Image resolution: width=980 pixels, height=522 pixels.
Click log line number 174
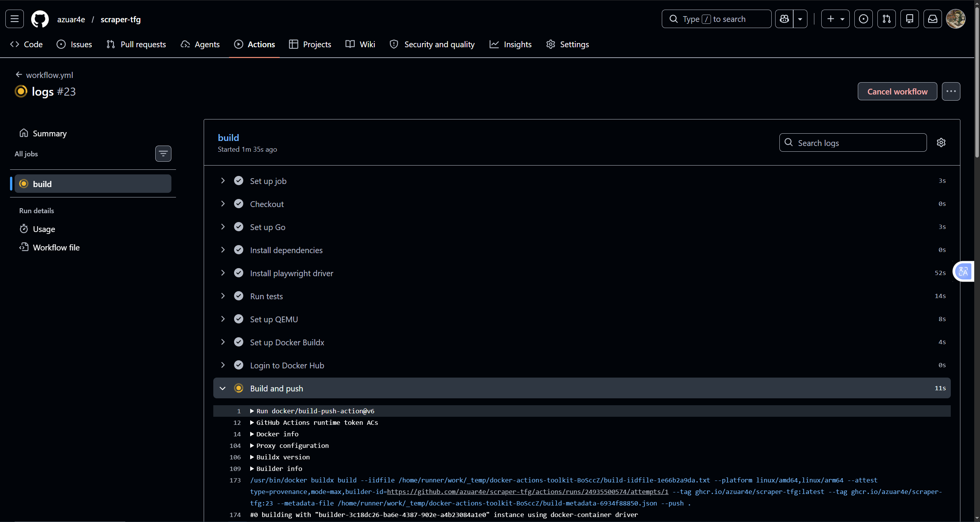235,515
